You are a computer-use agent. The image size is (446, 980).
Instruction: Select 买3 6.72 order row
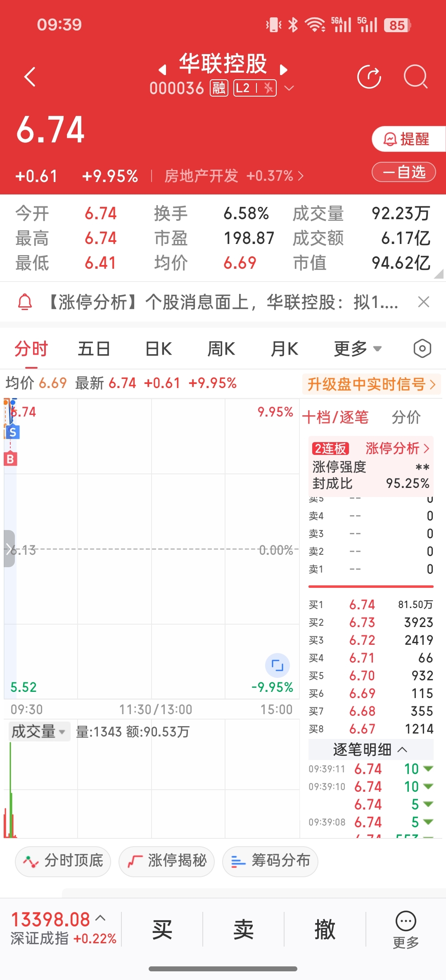pyautogui.click(x=371, y=640)
